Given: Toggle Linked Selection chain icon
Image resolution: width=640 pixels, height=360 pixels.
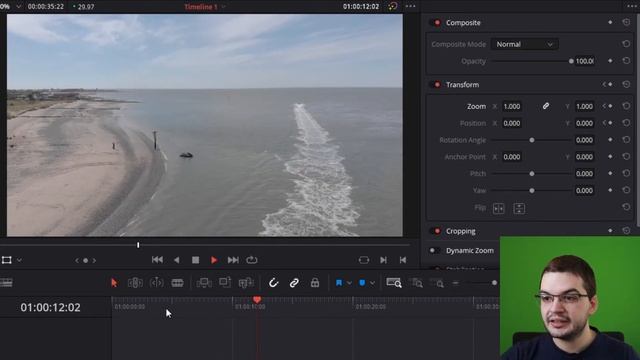Looking at the screenshot, I should [294, 282].
